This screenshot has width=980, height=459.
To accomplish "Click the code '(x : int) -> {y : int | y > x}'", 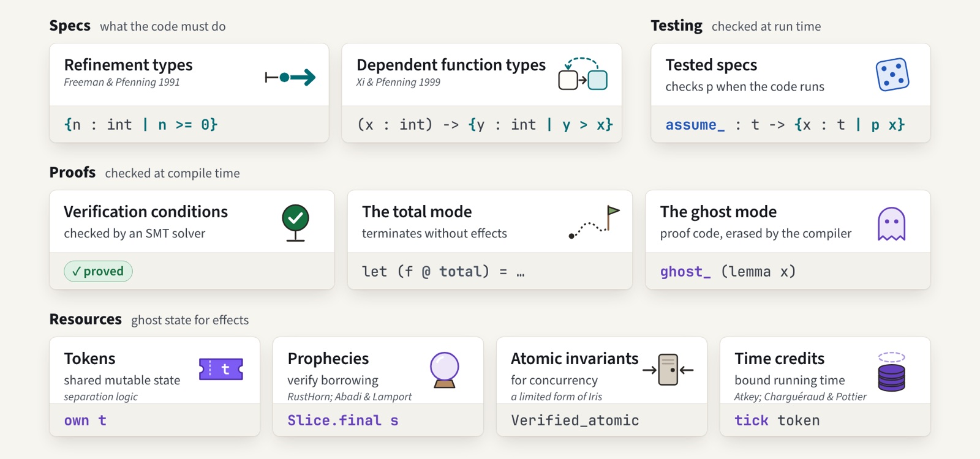I will (x=485, y=125).
